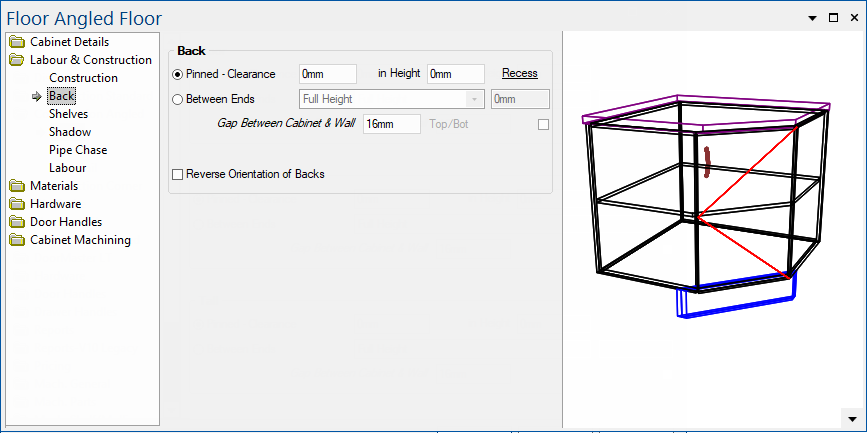Image resolution: width=867 pixels, height=433 pixels.
Task: Enable Reverse Orientation of Backs checkbox
Action: point(178,174)
